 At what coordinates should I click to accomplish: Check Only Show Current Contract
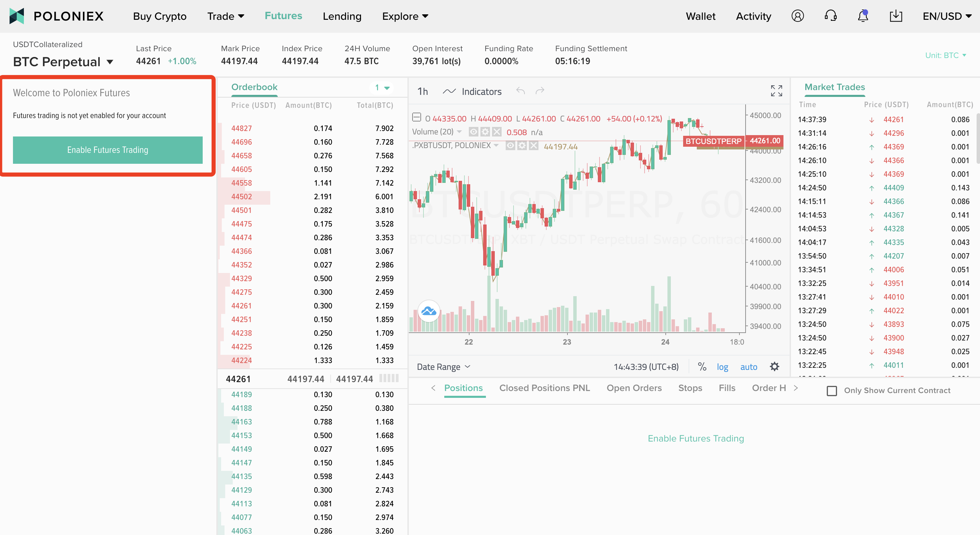coord(832,391)
